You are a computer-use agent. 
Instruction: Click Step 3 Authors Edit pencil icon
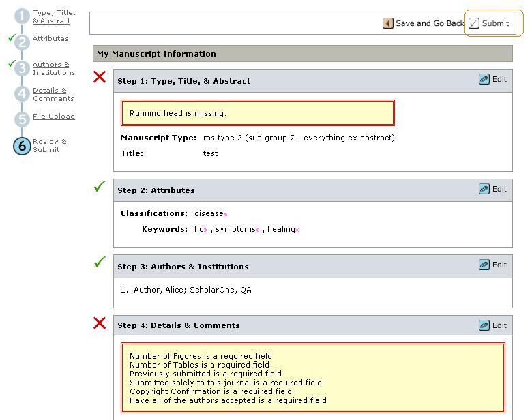(484, 265)
